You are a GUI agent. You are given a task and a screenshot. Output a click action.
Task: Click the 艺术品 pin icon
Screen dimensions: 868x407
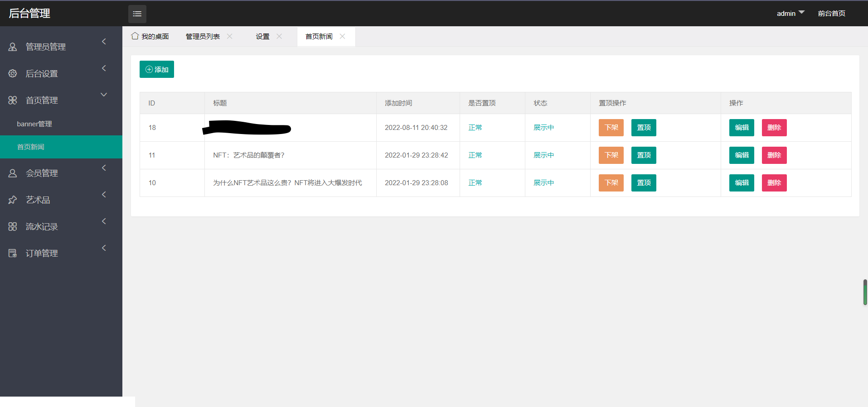[13, 200]
